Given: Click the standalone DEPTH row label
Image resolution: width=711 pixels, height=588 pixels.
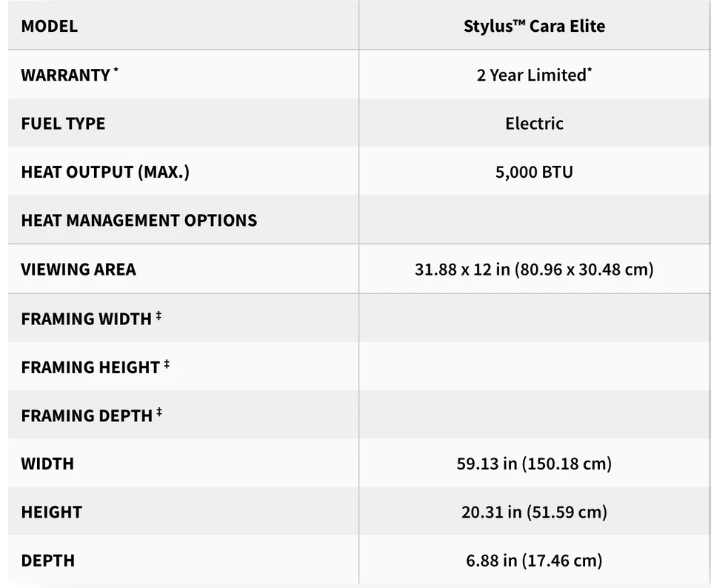Looking at the screenshot, I should [47, 561].
